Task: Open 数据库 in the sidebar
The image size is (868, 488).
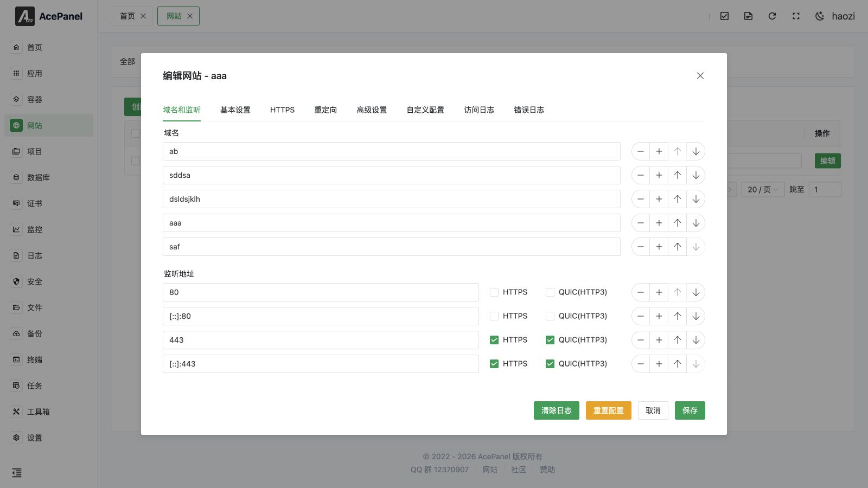Action: point(49,177)
